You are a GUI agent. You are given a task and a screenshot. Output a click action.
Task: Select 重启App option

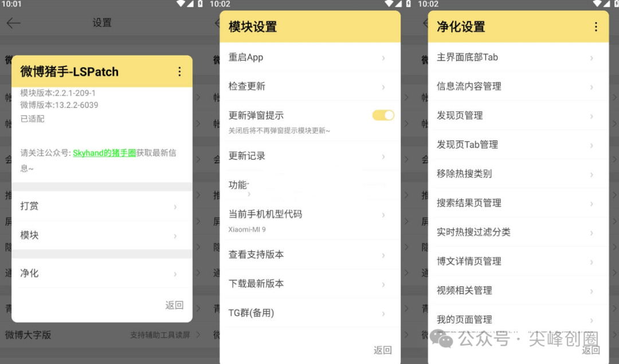pyautogui.click(x=310, y=57)
